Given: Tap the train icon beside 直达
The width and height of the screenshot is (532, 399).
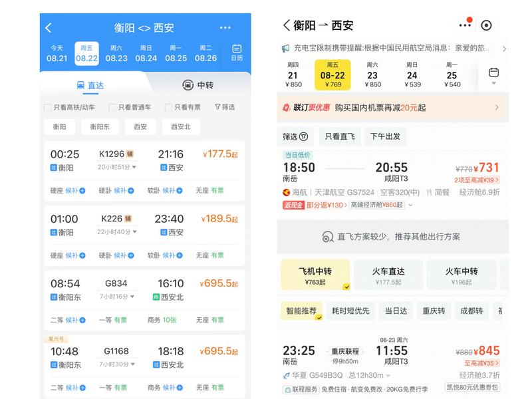Looking at the screenshot, I should [x=80, y=85].
